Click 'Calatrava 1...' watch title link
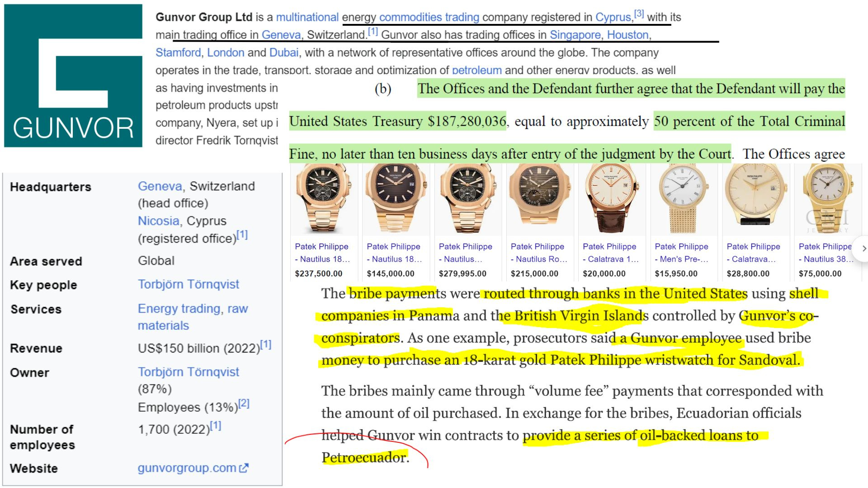 coord(611,253)
